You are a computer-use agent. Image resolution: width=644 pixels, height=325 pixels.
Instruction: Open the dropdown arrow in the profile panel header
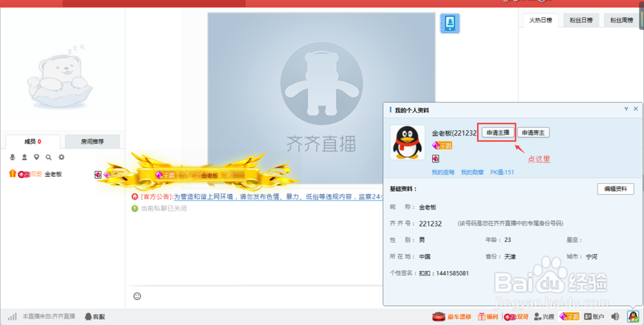[626, 109]
